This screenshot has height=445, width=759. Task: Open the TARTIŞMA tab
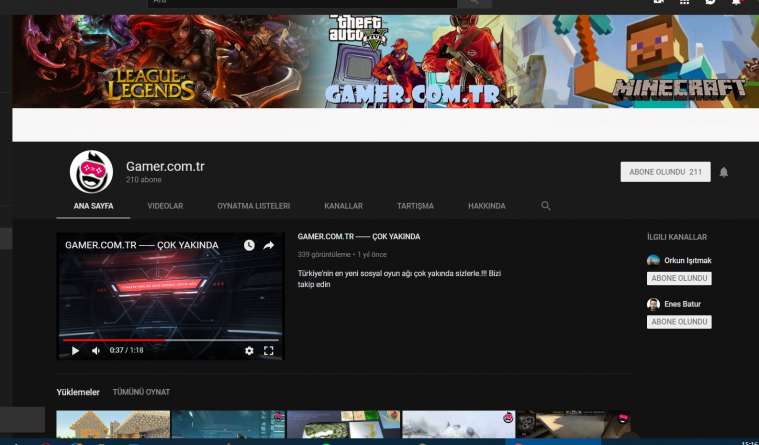pos(415,206)
